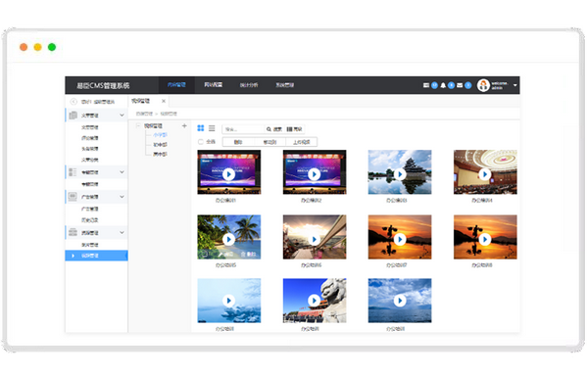588x377 pixels.
Task: Click the monitor-shaped sidebar group icon
Action: pyautogui.click(x=73, y=197)
